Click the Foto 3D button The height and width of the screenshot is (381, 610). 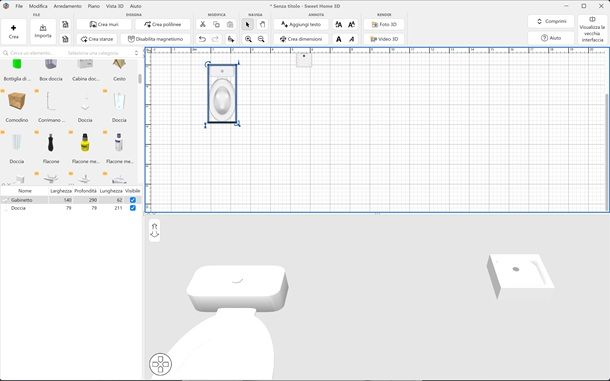tap(384, 25)
